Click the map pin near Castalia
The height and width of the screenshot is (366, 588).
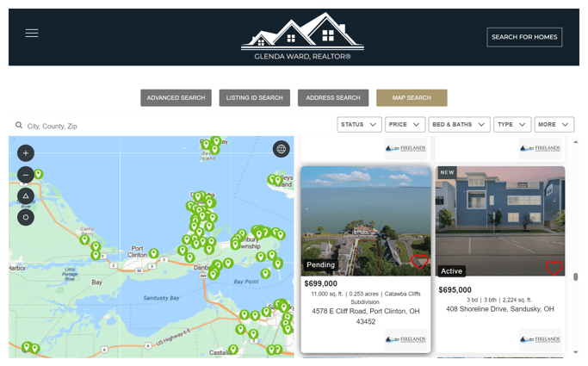tap(233, 350)
